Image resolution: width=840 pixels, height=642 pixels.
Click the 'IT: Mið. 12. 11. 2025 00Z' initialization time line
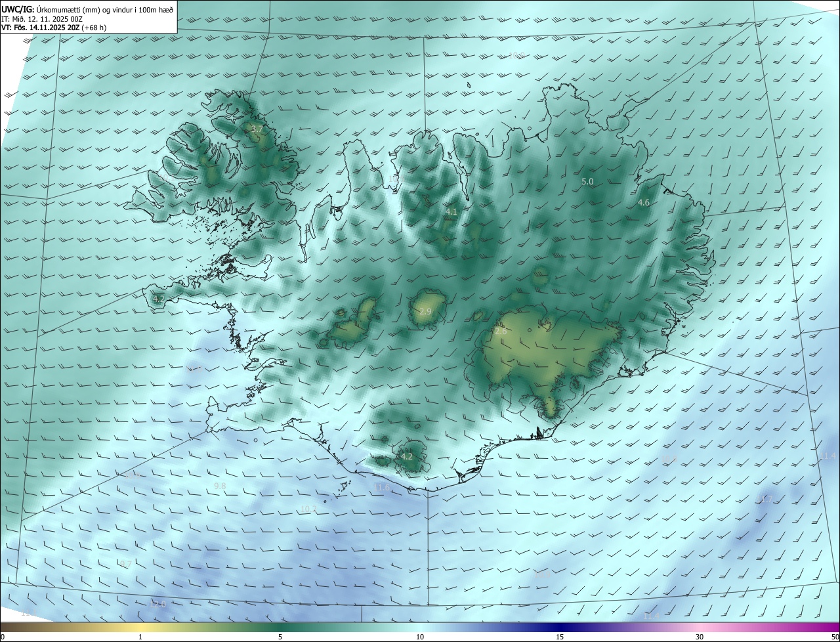pyautogui.click(x=41, y=18)
